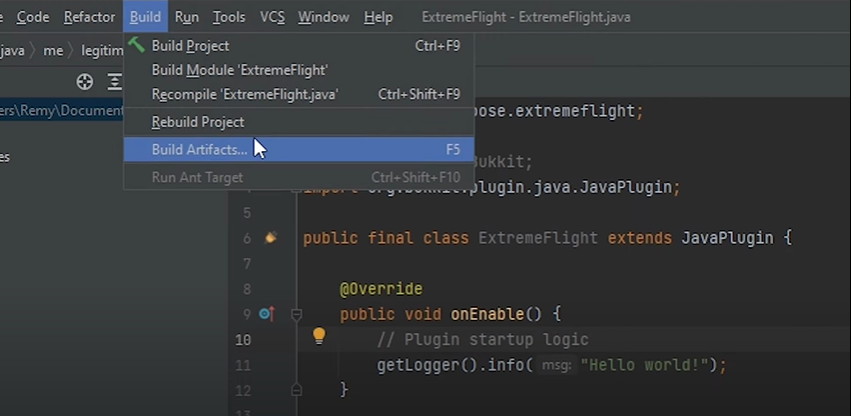
Task: Click JavaPlugin after extends keyword
Action: [727, 238]
